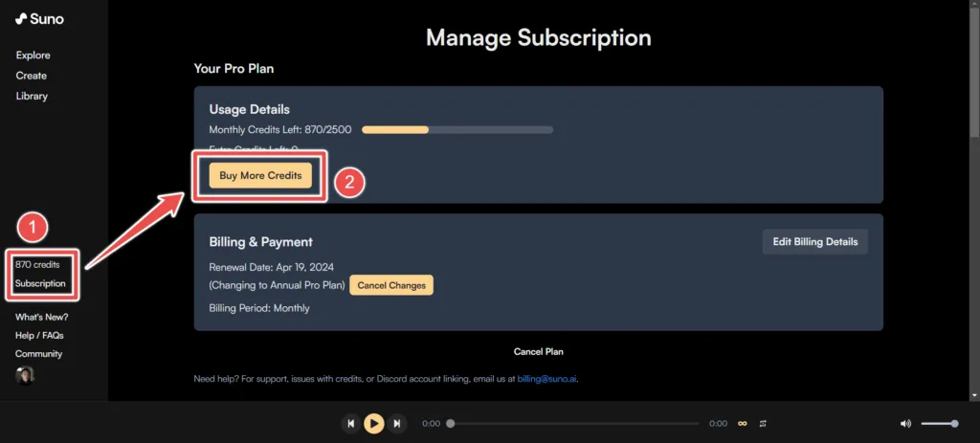Click the billing@suno.ai email link
The width and height of the screenshot is (980, 443).
tap(546, 379)
